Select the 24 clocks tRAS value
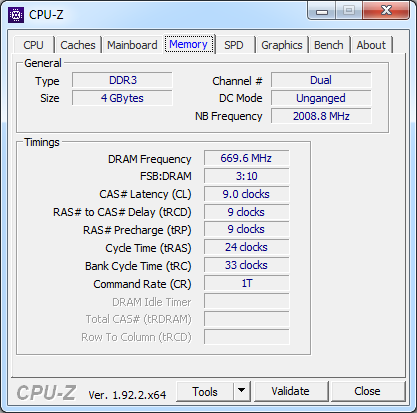This screenshot has height=413, width=417. point(246,247)
